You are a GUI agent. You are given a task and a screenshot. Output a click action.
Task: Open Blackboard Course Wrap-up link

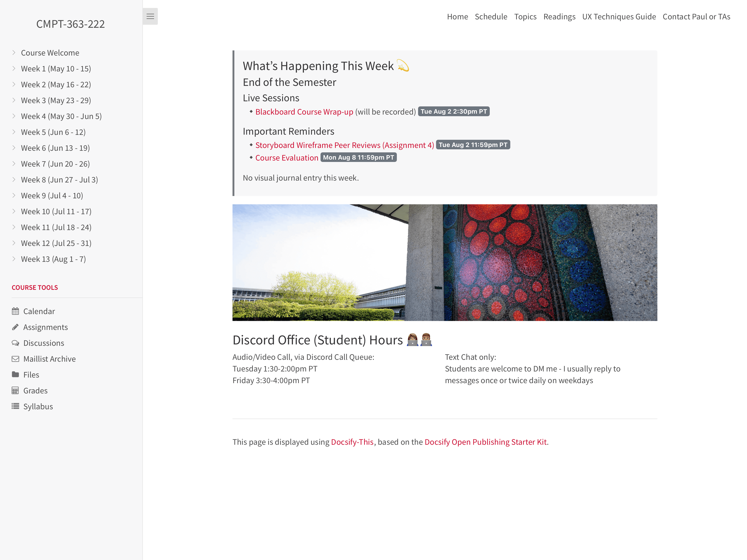point(304,112)
